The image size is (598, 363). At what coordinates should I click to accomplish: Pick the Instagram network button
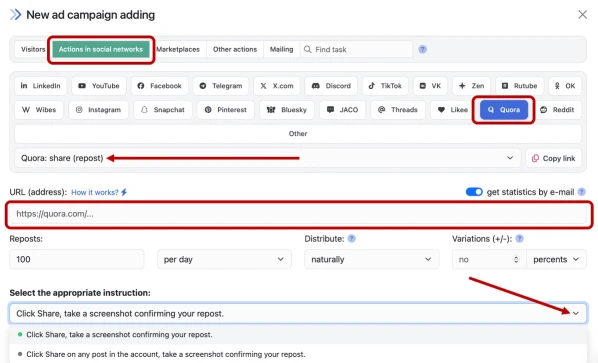pos(98,110)
